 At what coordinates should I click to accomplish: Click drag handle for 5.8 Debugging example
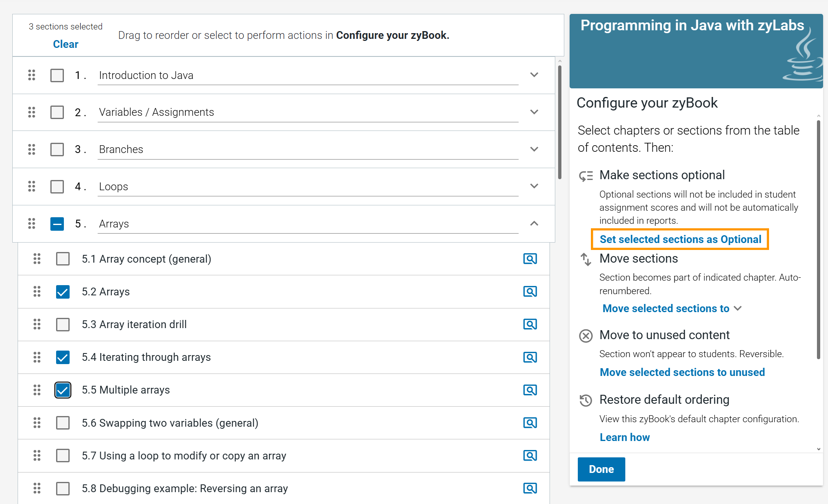point(37,488)
